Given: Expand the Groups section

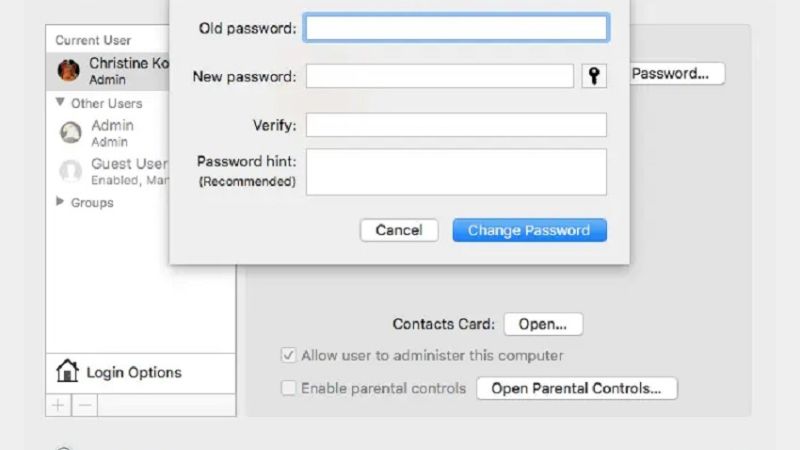Looking at the screenshot, I should tap(61, 202).
